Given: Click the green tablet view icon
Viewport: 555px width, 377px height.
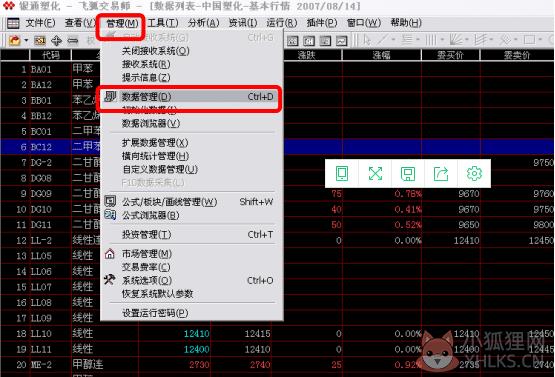Looking at the screenshot, I should 342,173.
